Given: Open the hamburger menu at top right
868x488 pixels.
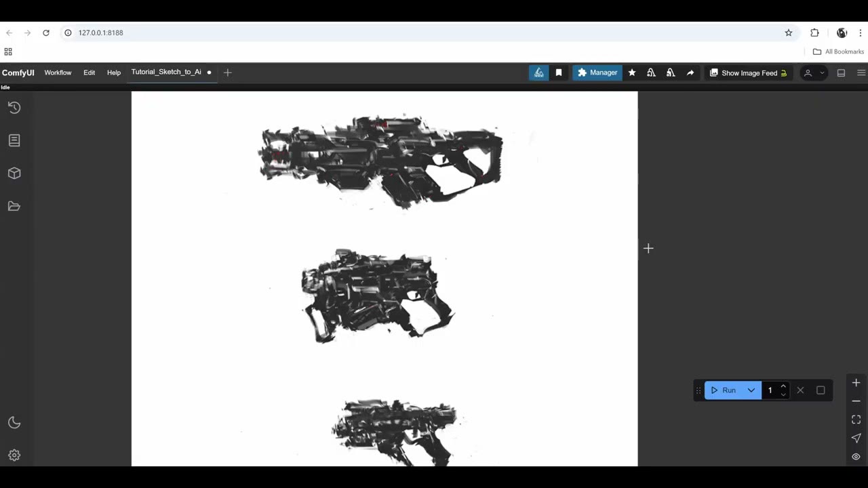Looking at the screenshot, I should point(861,73).
